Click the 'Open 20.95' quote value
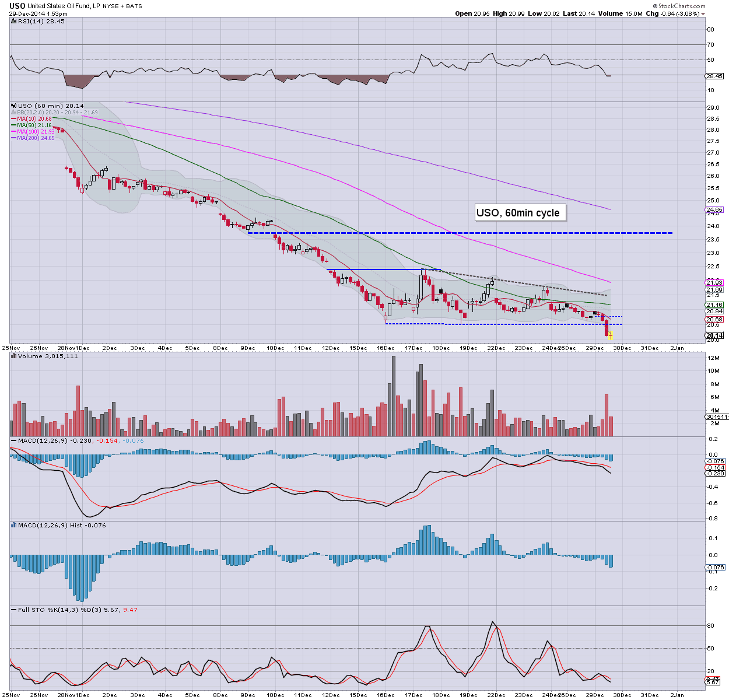 point(472,13)
